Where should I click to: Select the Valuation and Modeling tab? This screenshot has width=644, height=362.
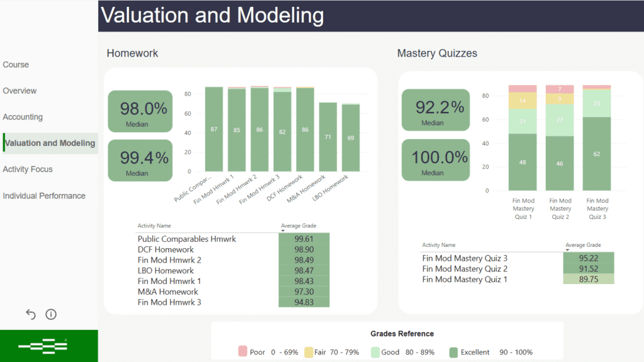50,143
